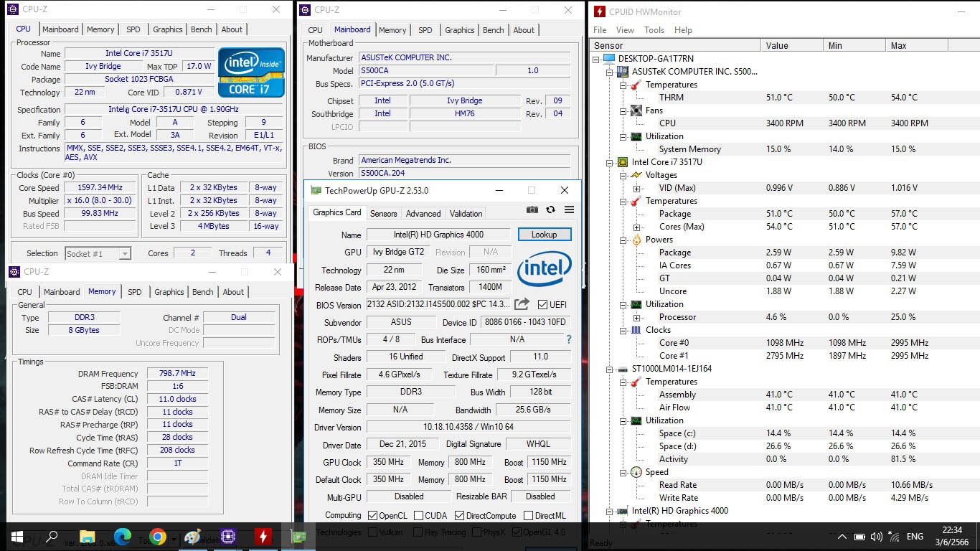Collapse the Intel Core i7 3517U node

[610, 162]
